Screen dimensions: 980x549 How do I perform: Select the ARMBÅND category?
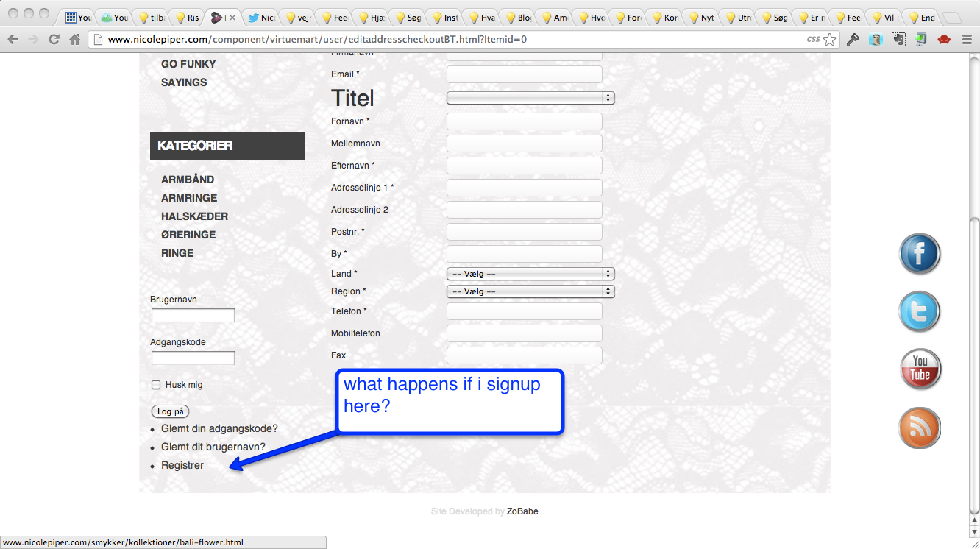point(188,180)
